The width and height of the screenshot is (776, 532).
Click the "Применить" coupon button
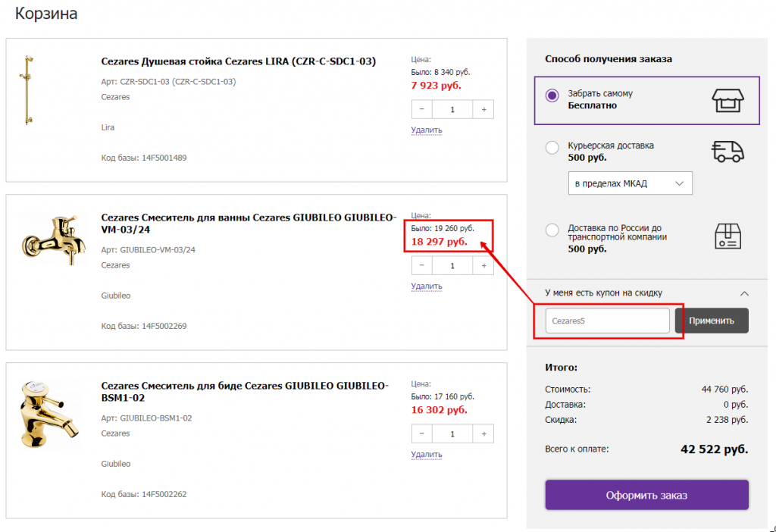tap(712, 321)
